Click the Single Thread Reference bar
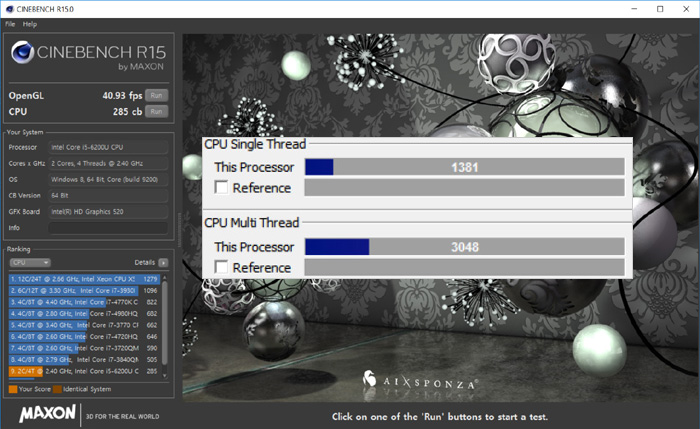This screenshot has width=700, height=429. click(x=464, y=187)
